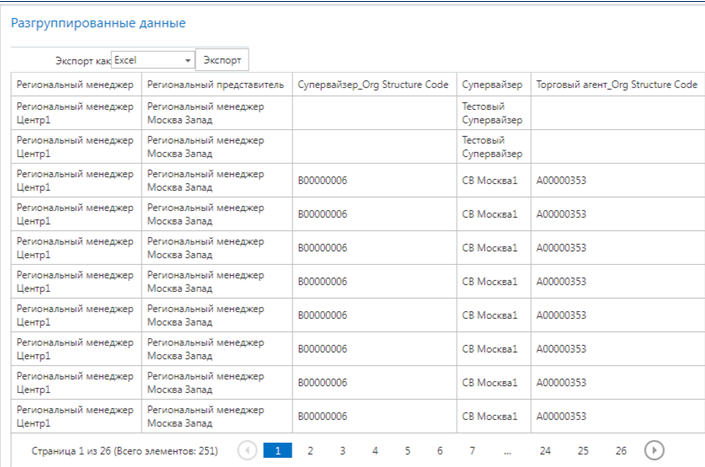705x467 pixels.
Task: Navigate to page 7
Action: [472, 451]
